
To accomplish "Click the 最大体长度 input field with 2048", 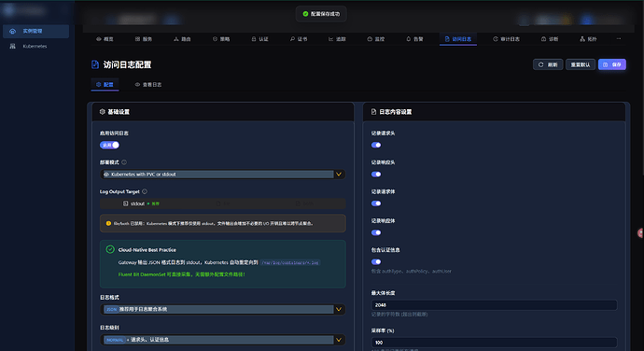I will click(494, 305).
